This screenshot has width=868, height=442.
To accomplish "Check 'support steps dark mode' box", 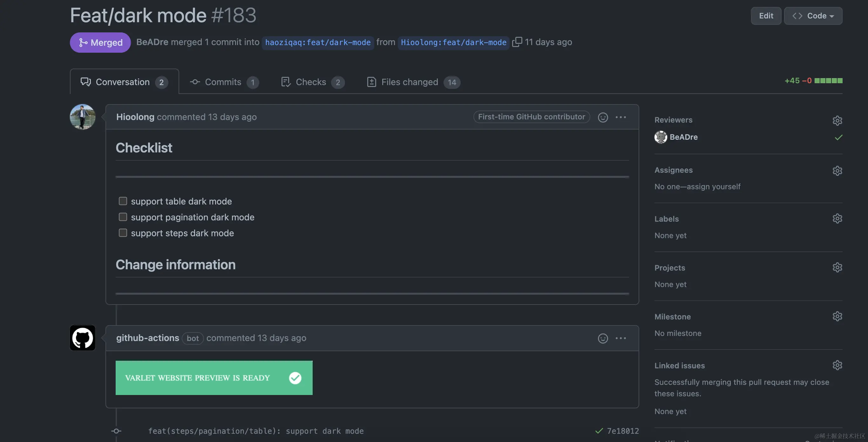I will [x=123, y=233].
